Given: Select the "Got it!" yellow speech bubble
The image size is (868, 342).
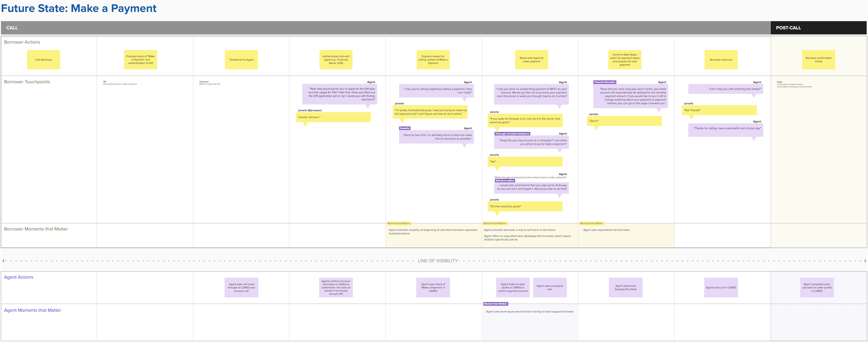Looking at the screenshot, I should [x=625, y=121].
